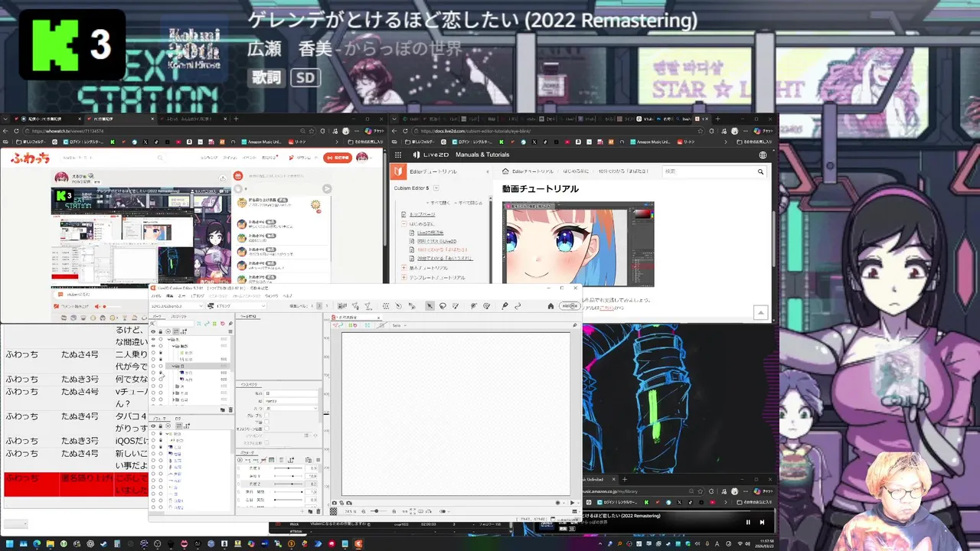
Task: Click the play icon at Cubism canvas bottom
Action: pyautogui.click(x=572, y=503)
